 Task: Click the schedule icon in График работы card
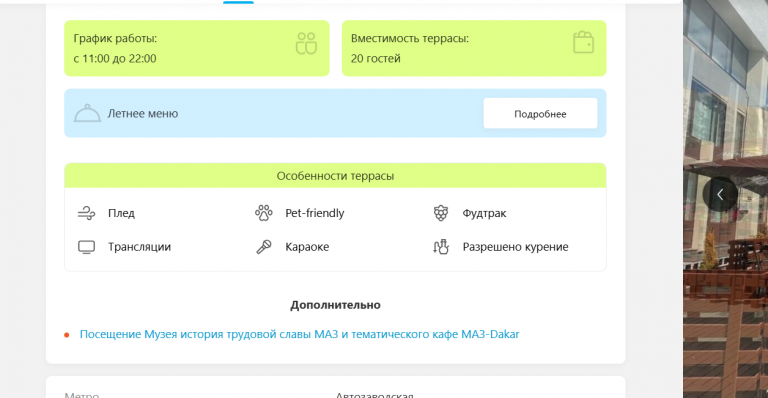[306, 43]
